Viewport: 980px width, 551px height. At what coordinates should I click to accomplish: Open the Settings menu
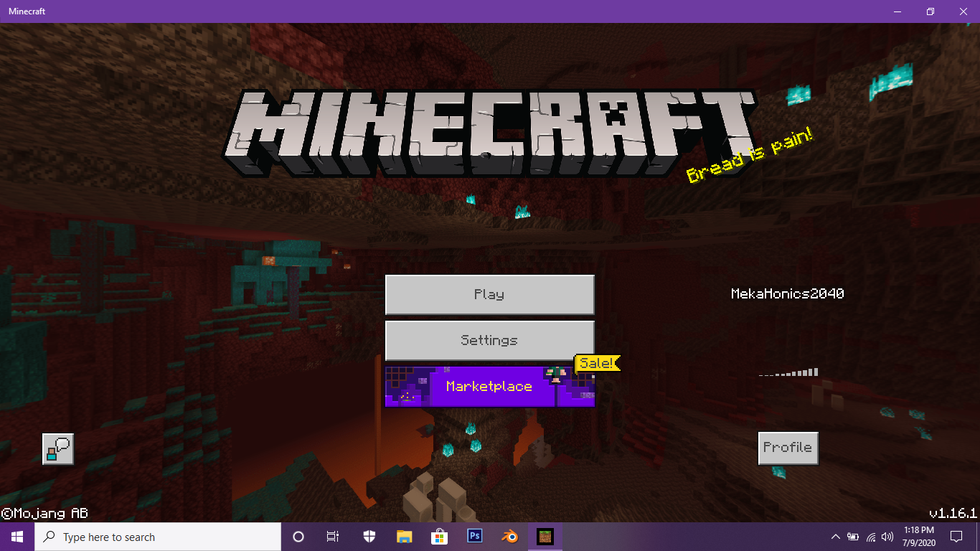click(x=490, y=341)
